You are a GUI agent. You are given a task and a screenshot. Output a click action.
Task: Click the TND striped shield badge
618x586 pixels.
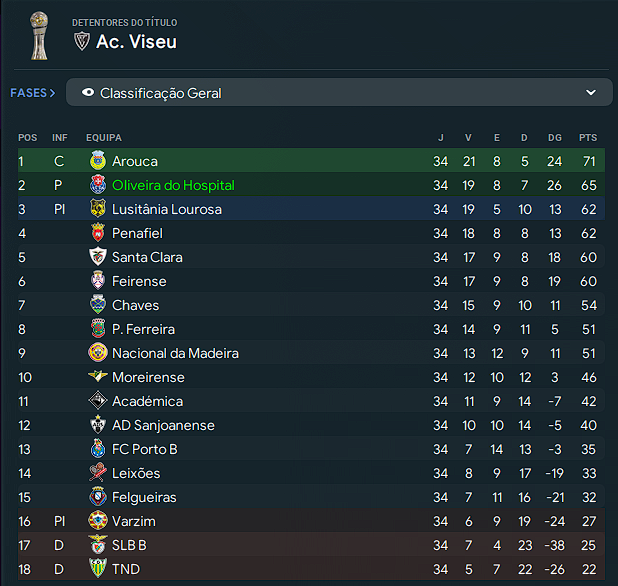pos(97,568)
